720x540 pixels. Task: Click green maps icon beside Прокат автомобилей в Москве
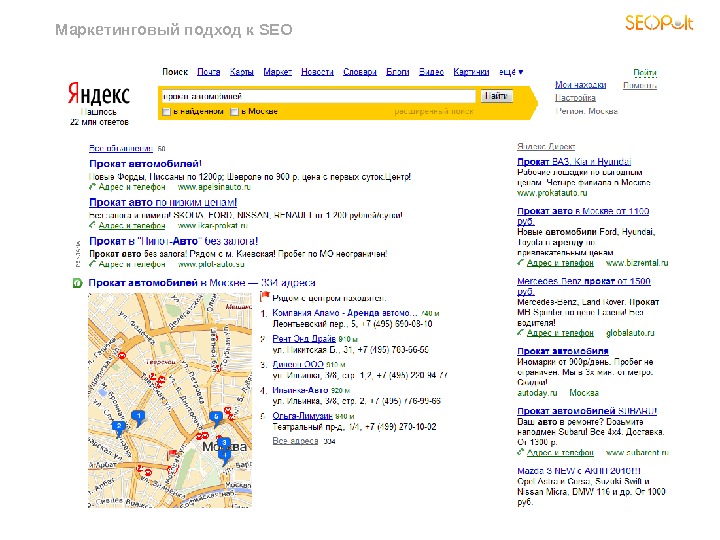coord(77,283)
